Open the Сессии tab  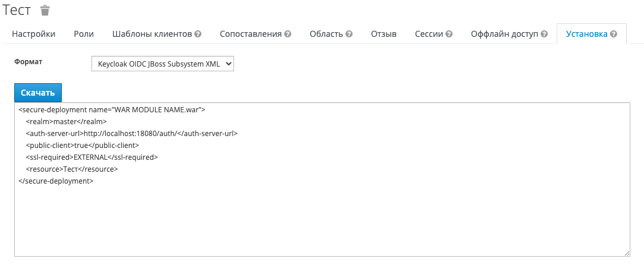pos(429,34)
